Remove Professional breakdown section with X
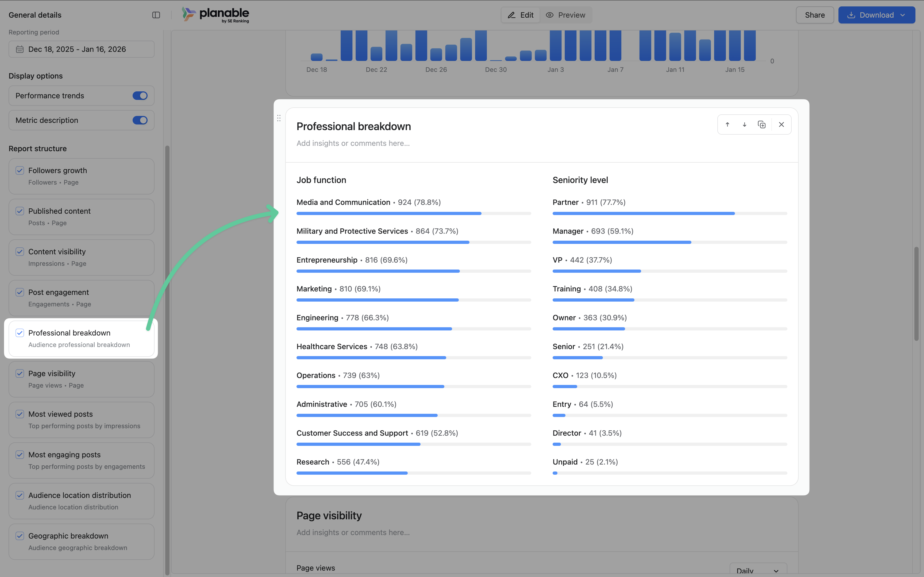 (x=781, y=124)
